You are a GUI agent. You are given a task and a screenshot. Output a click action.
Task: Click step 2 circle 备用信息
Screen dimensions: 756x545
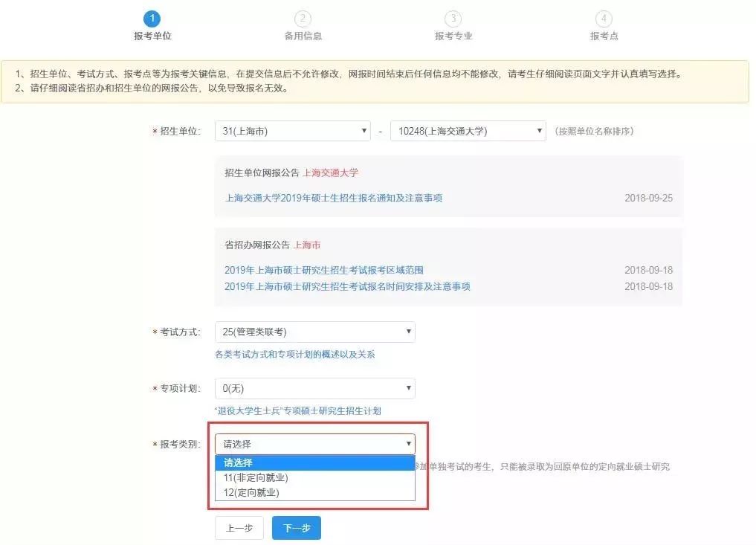click(x=303, y=19)
